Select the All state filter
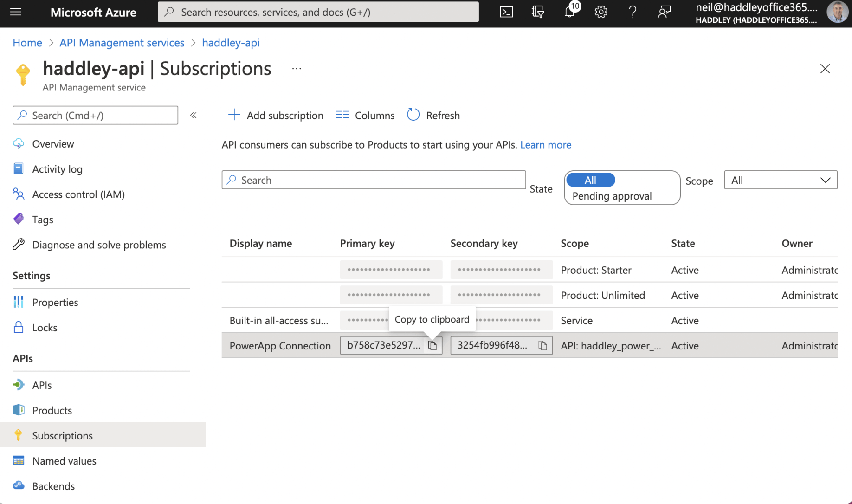The width and height of the screenshot is (852, 504). pos(590,180)
